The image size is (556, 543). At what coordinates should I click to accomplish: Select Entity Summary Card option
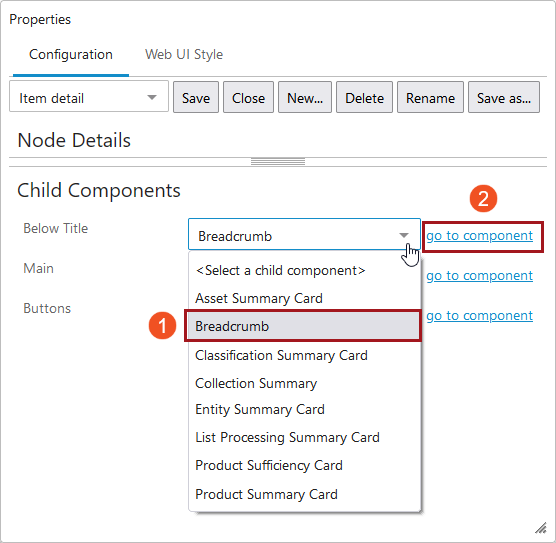click(260, 410)
